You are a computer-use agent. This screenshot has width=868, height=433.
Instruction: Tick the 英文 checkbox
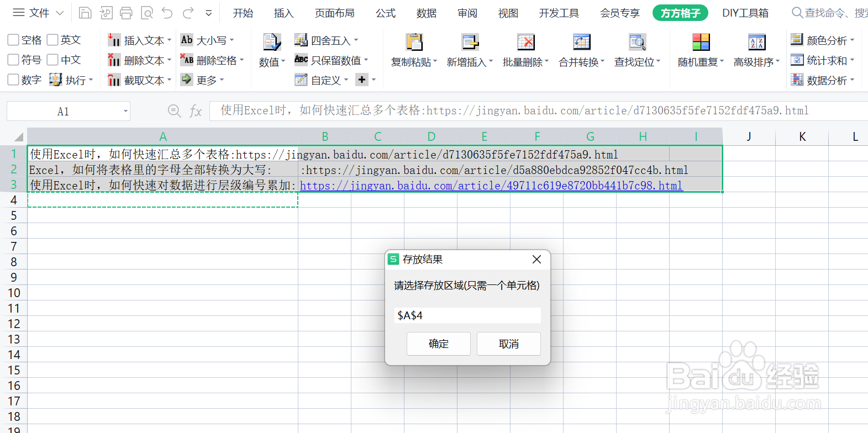(52, 40)
